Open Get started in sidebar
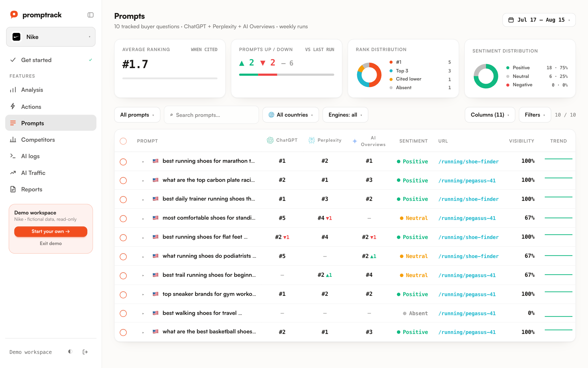This screenshot has height=368, width=588. [x=51, y=60]
